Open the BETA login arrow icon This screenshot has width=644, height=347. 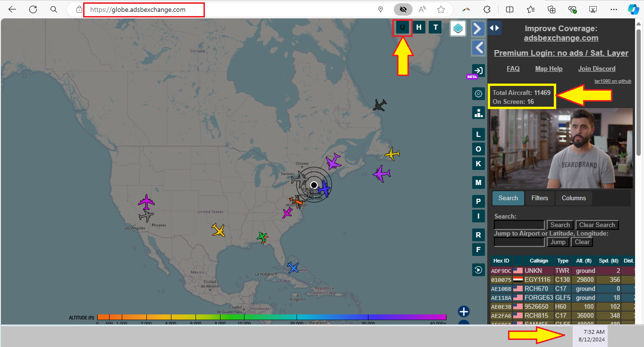tap(478, 71)
